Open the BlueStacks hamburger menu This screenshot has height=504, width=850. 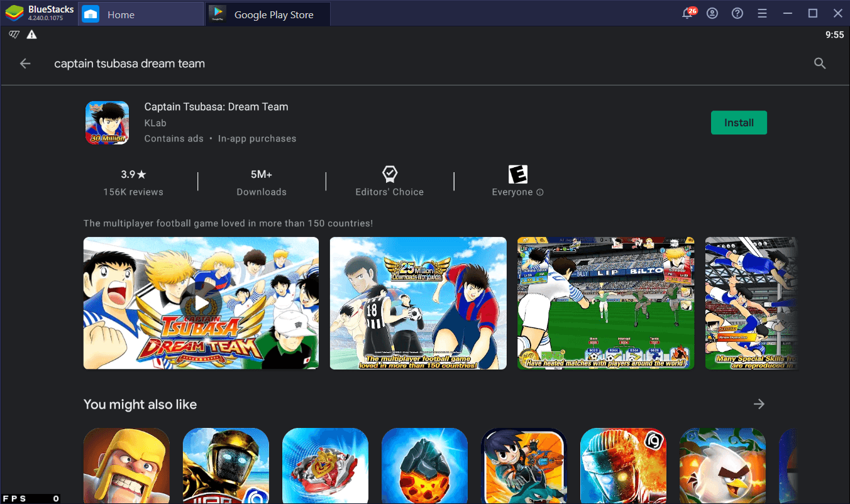(763, 14)
